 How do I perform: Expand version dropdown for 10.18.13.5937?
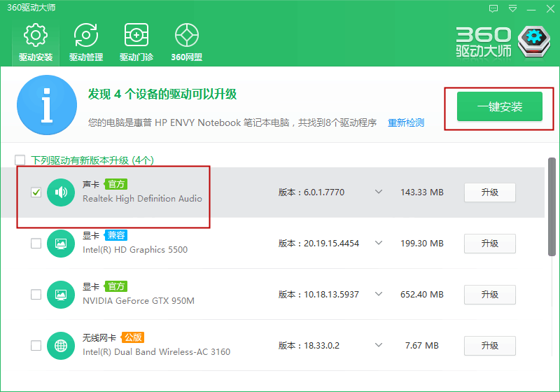tap(379, 294)
